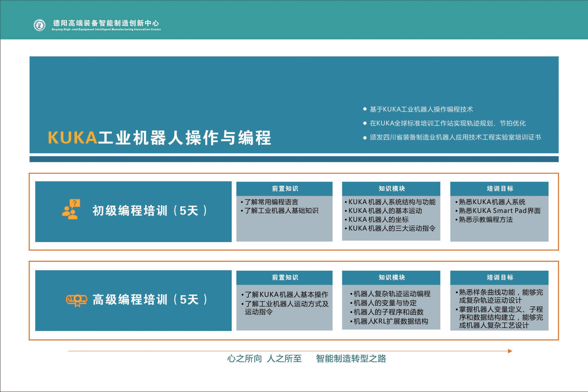Click the 德阳高端装备智能制造创新中心 header title

tap(106, 23)
